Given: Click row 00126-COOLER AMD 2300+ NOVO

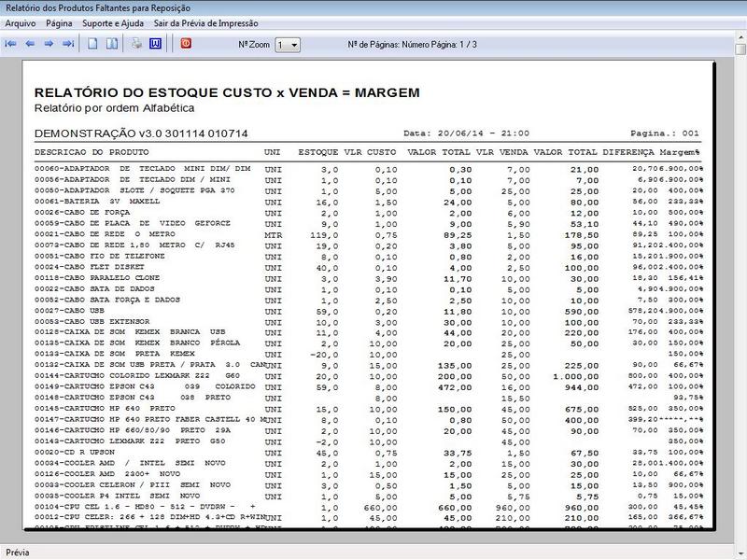Looking at the screenshot, I should (368, 475).
